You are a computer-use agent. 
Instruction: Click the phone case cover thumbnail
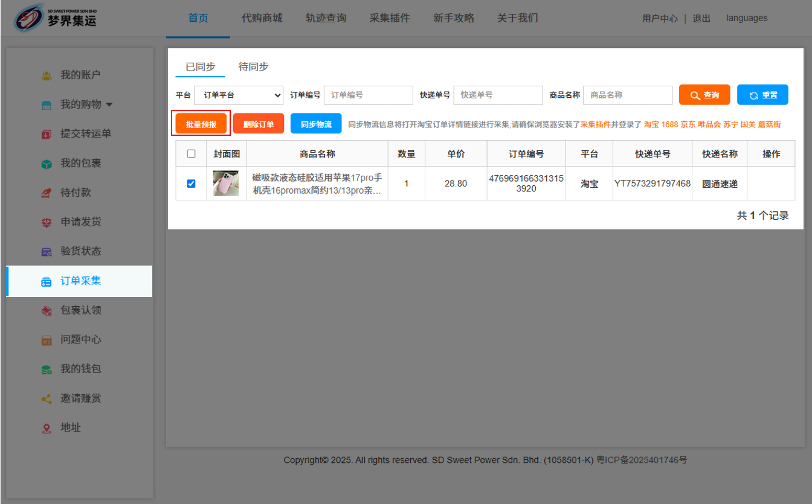tap(226, 183)
